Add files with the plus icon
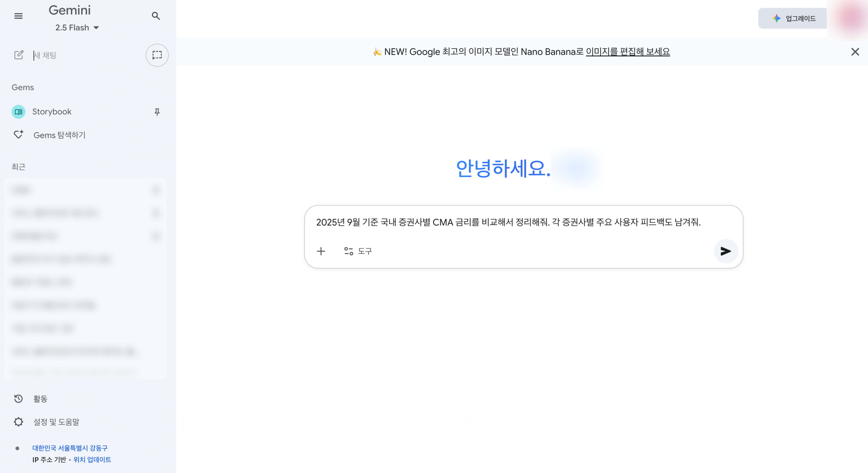The image size is (868, 473). pos(321,251)
